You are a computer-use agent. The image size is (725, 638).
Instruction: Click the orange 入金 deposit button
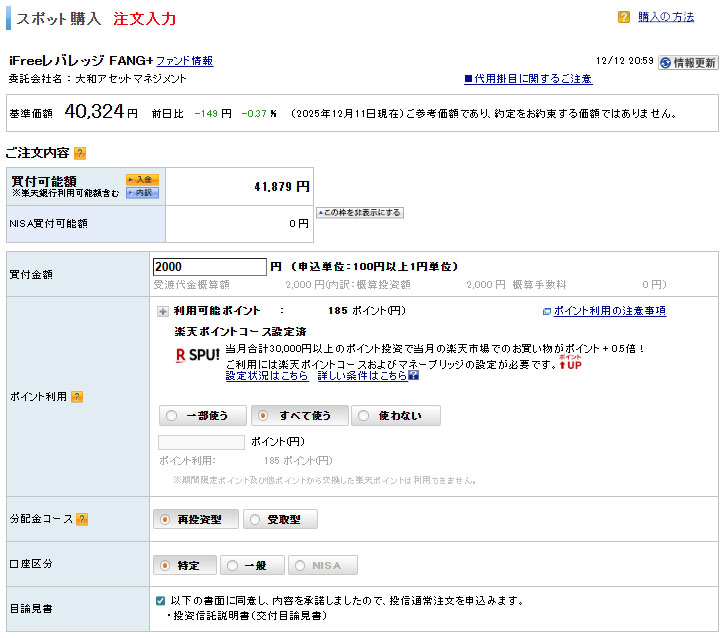click(x=142, y=180)
